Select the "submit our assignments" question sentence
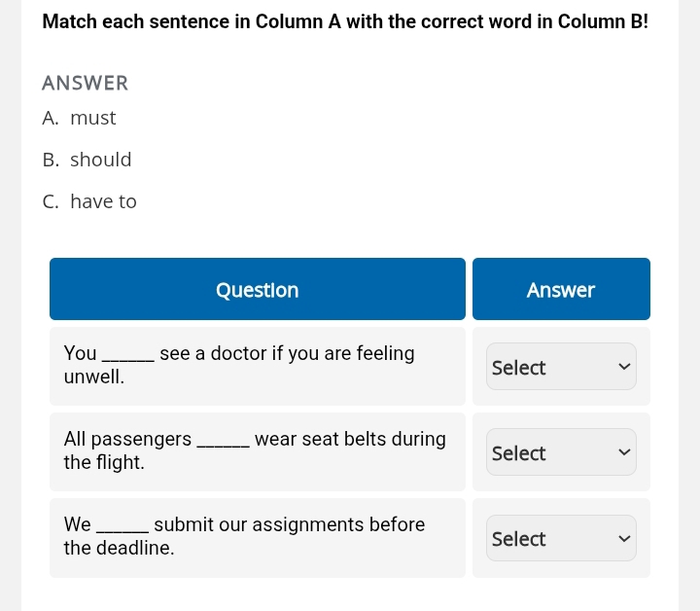 (244, 536)
